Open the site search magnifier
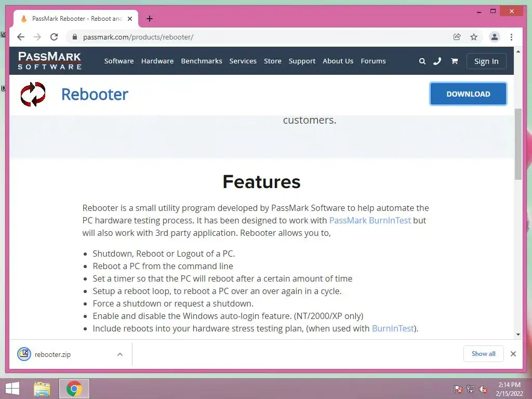The width and height of the screenshot is (532, 399). coord(422,61)
